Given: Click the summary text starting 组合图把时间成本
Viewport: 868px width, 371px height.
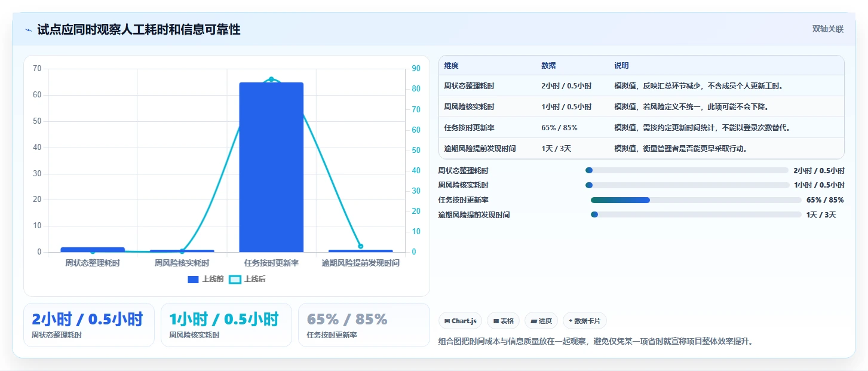Looking at the screenshot, I should pyautogui.click(x=596, y=342).
